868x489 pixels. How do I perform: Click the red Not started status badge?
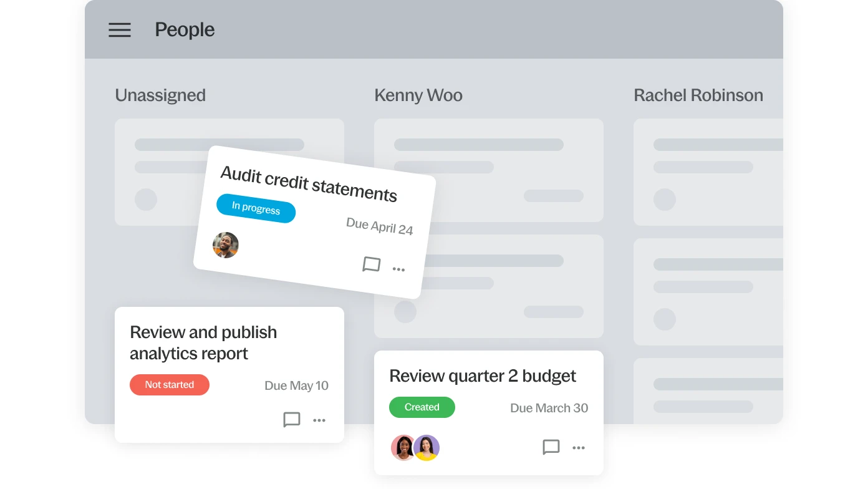170,385
